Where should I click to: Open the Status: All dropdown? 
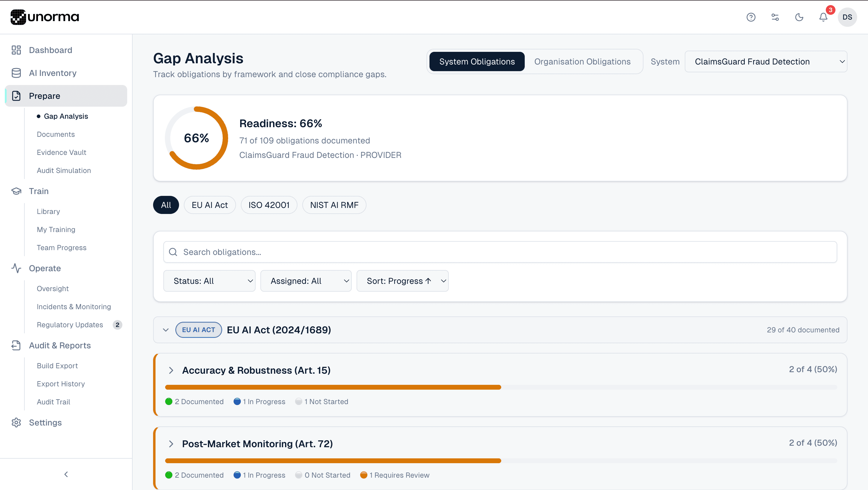209,281
